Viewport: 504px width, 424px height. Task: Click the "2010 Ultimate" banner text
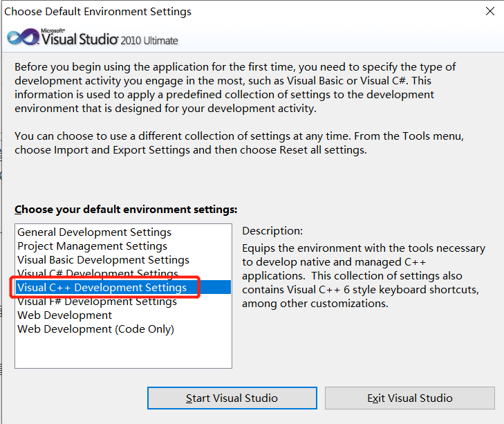click(x=149, y=40)
